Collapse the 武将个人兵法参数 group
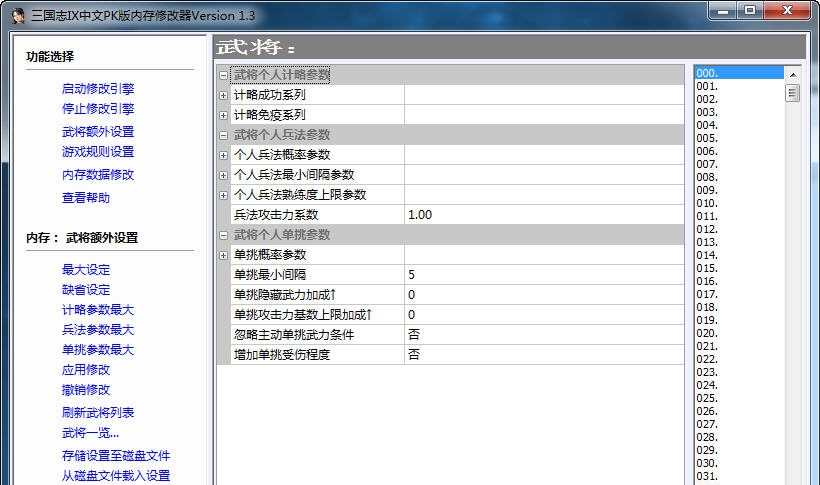 223,135
